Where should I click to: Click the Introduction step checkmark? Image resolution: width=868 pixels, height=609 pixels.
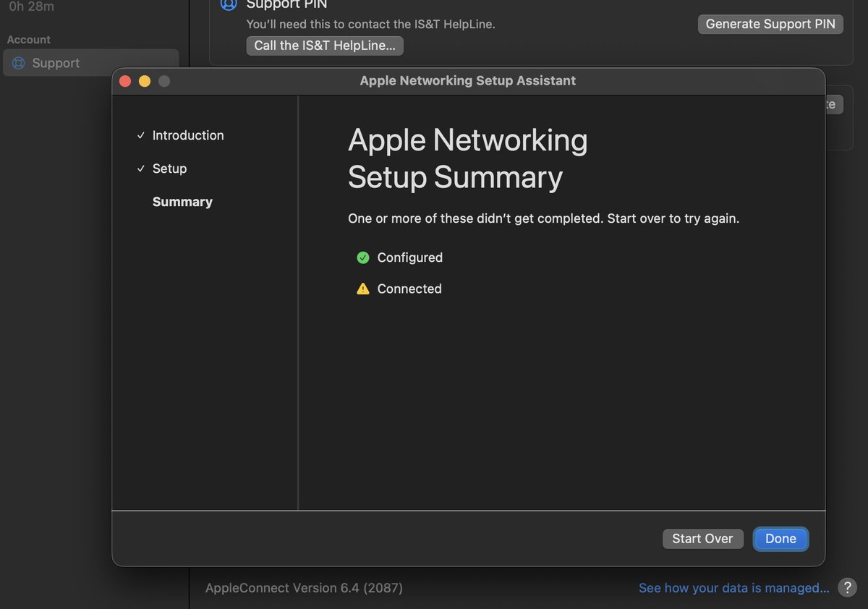[141, 135]
